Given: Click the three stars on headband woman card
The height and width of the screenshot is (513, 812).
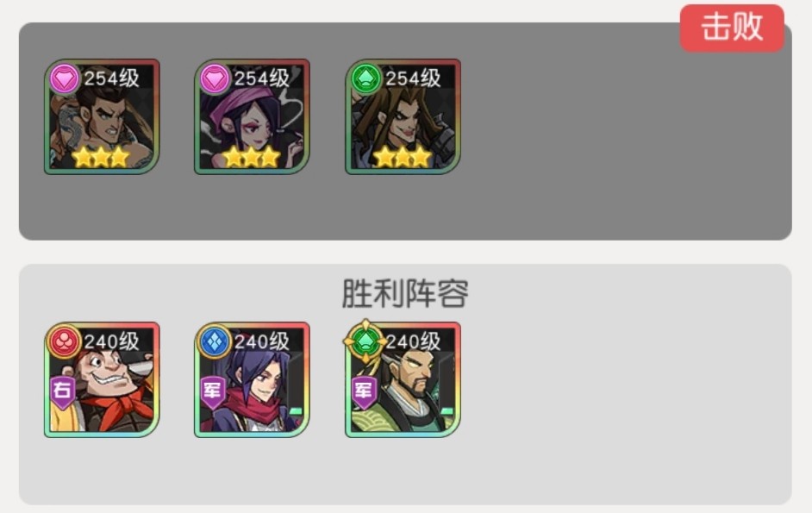Looking at the screenshot, I should (x=251, y=157).
